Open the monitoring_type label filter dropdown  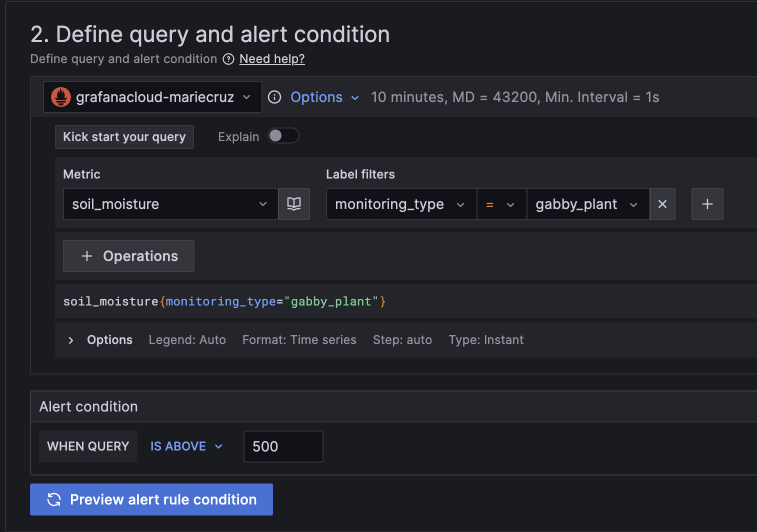(460, 204)
